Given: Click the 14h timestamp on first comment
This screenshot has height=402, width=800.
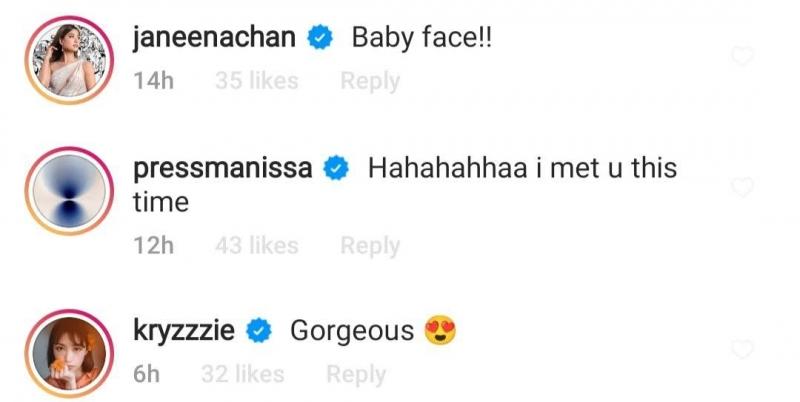Looking at the screenshot, I should (x=154, y=82).
